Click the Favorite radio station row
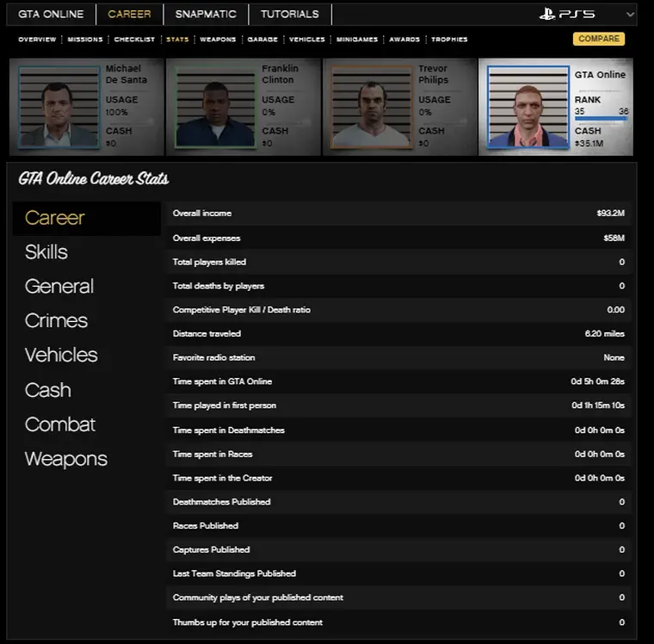654x644 pixels. [398, 357]
